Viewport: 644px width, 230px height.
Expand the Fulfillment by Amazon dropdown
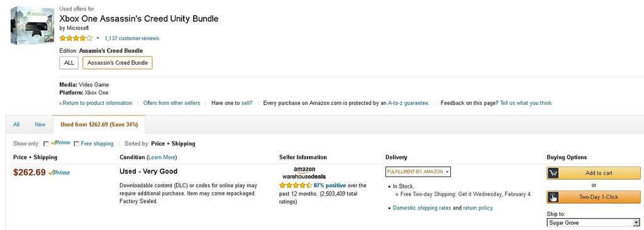pos(418,172)
